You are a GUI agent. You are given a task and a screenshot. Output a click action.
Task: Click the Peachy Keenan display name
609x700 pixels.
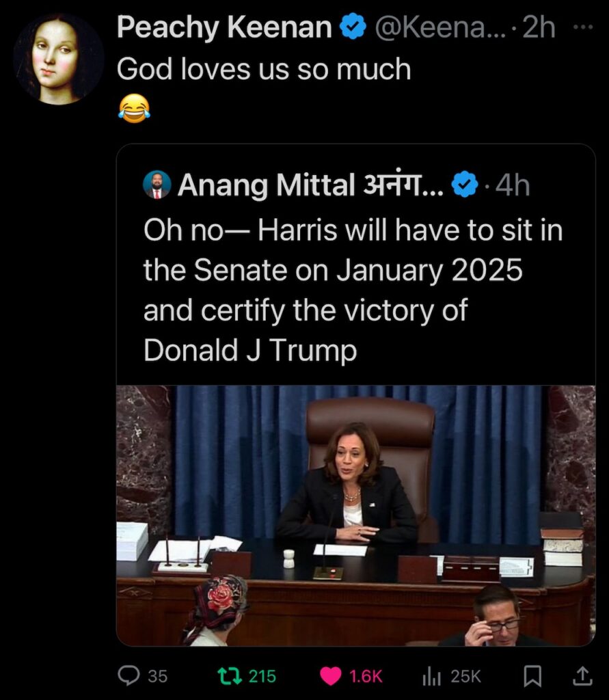tap(225, 28)
